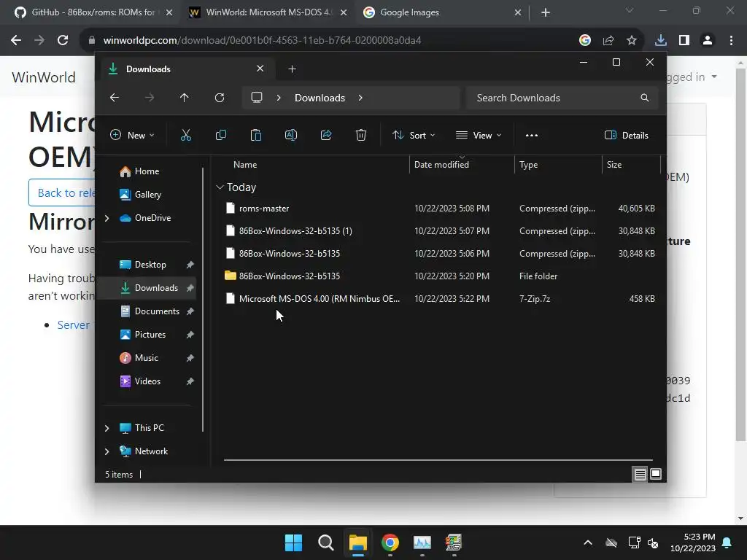747x560 pixels.
Task: Click chevron before Downloads in address bar
Action: (x=279, y=98)
